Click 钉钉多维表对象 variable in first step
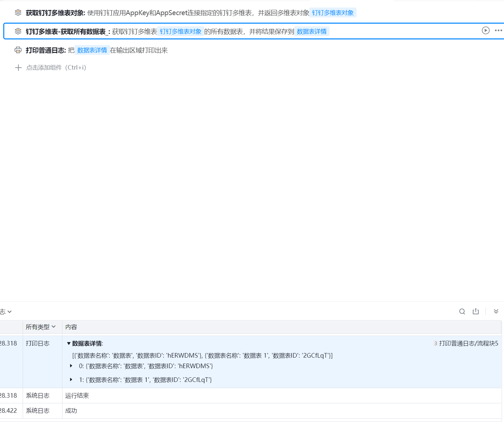Screen dimensions: 504x422 pyautogui.click(x=332, y=13)
